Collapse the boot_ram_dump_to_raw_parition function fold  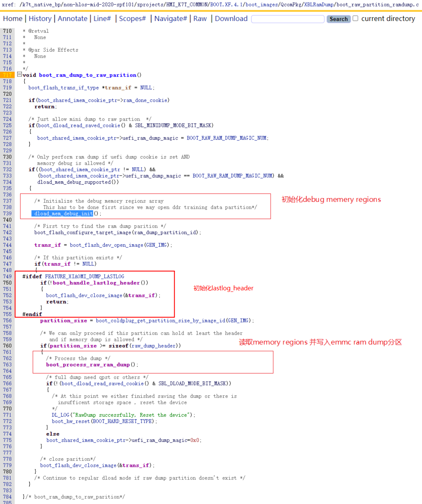[19, 74]
